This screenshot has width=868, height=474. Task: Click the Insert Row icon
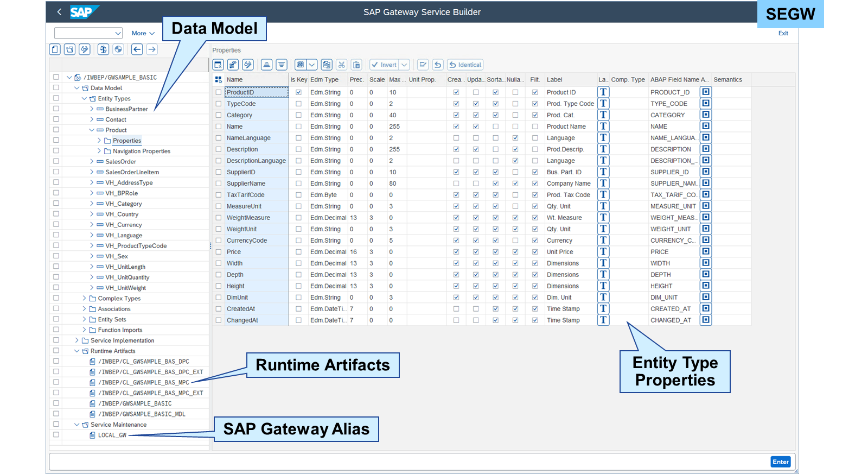click(x=282, y=65)
